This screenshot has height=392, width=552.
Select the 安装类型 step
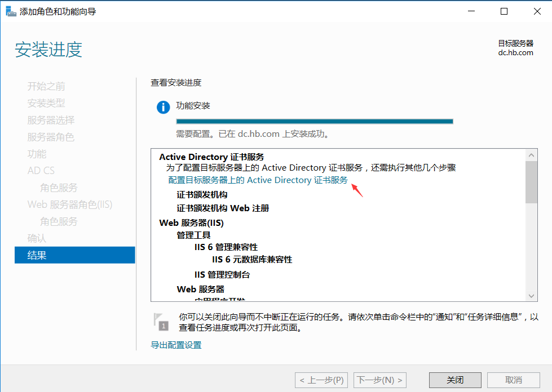pyautogui.click(x=46, y=103)
